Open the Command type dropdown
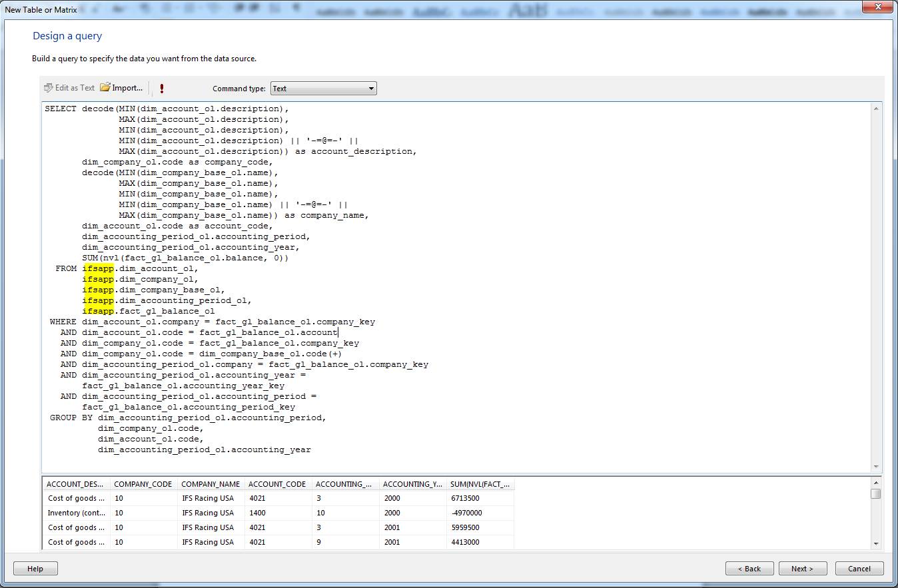 tap(371, 87)
